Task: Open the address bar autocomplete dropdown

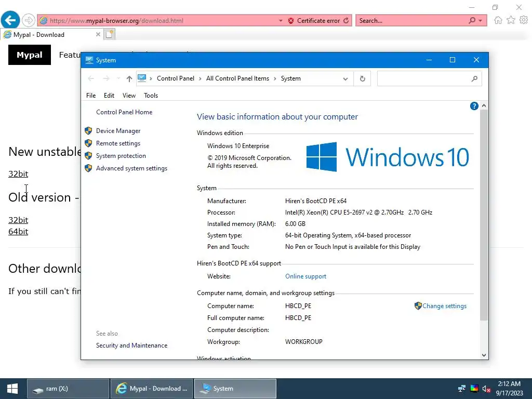Action: click(x=281, y=21)
